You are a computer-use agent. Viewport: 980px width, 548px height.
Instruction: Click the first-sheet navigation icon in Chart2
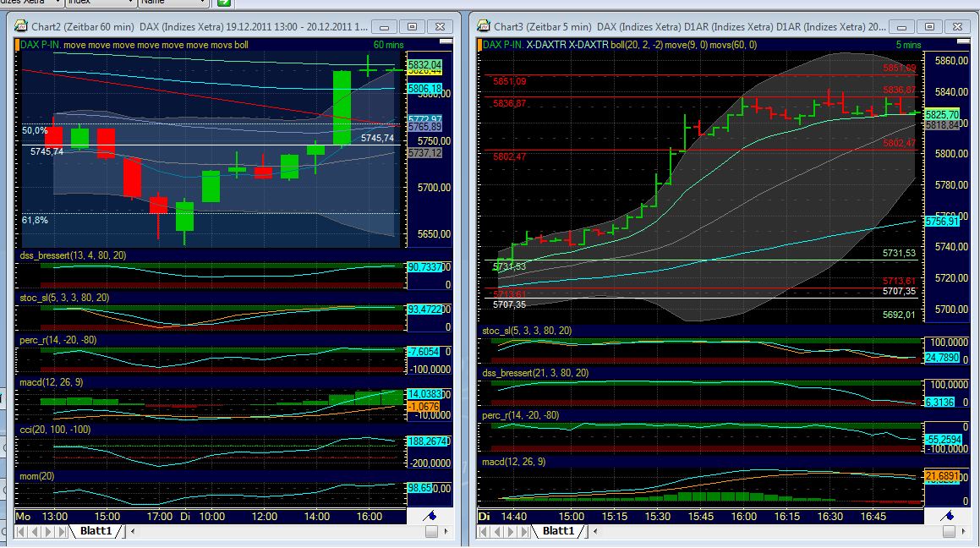click(19, 532)
